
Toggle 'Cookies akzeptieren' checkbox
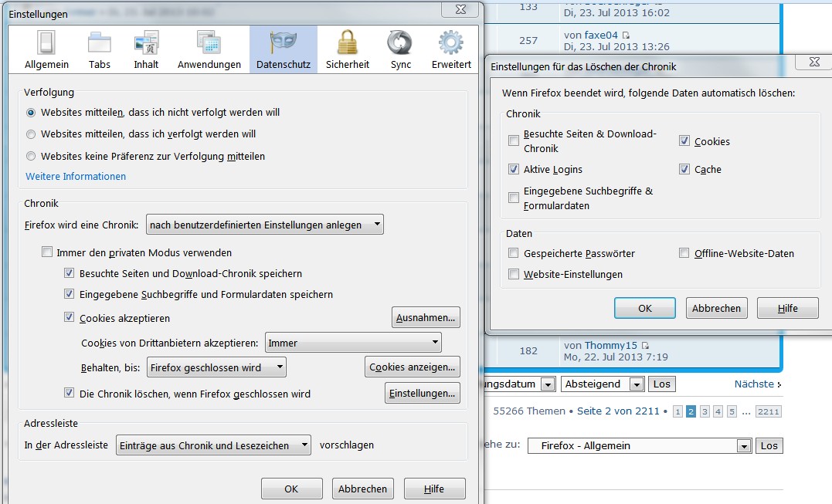(69, 317)
